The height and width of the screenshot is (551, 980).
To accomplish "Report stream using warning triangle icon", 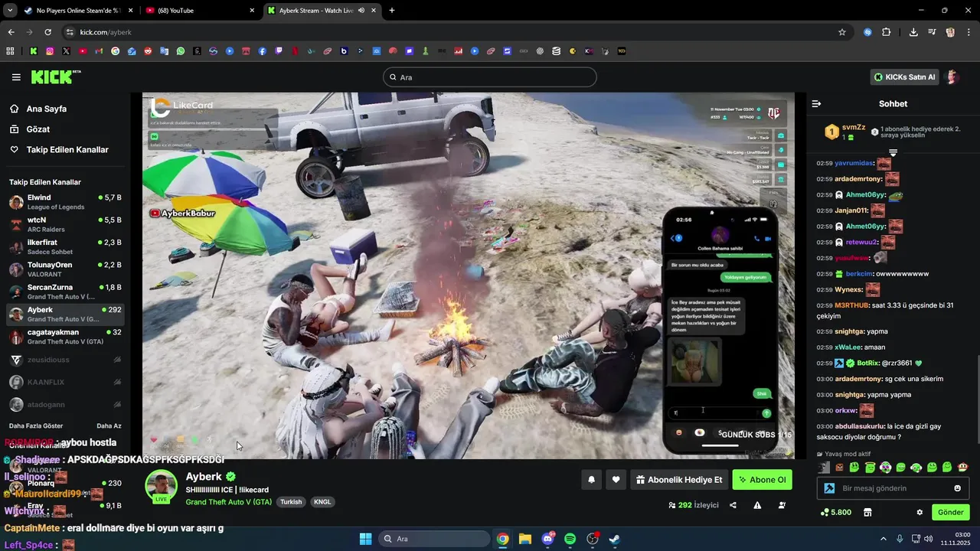I will pyautogui.click(x=757, y=505).
